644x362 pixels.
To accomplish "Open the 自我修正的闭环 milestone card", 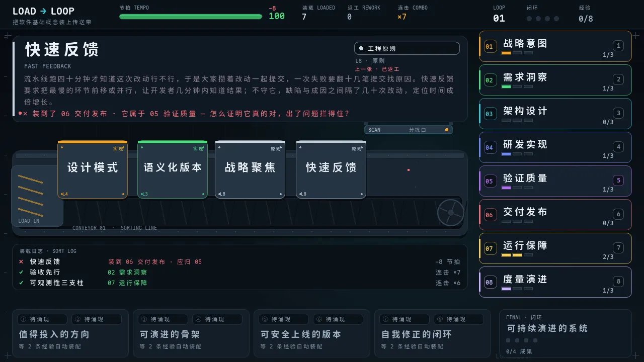I will (x=433, y=333).
